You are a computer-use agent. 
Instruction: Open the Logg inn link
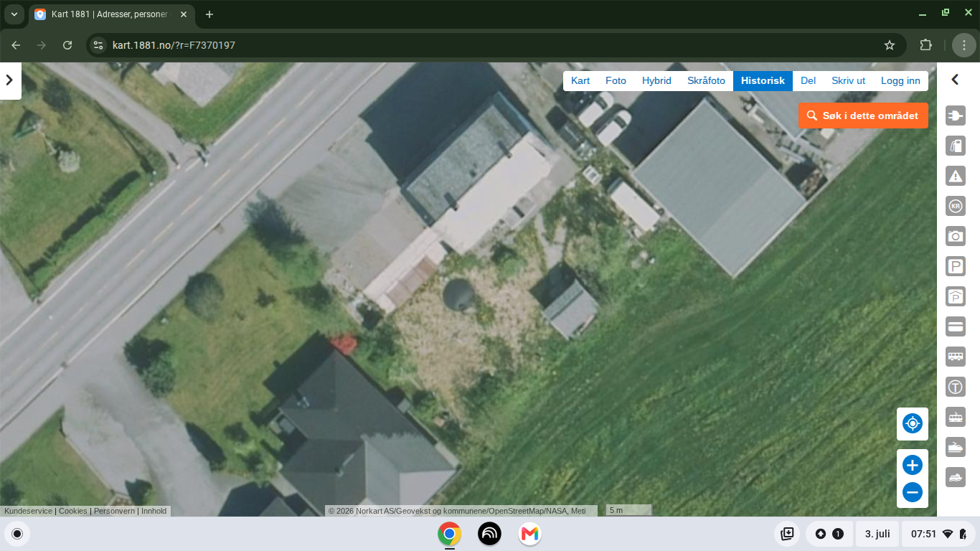[900, 80]
